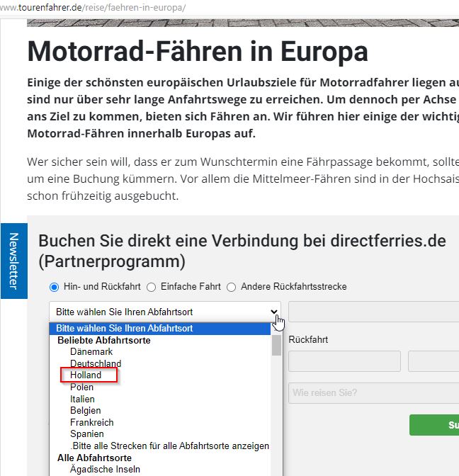Image resolution: width=459 pixels, height=476 pixels.
Task: Open the Abfahrtsort dropdown chevron
Action: pyautogui.click(x=274, y=312)
